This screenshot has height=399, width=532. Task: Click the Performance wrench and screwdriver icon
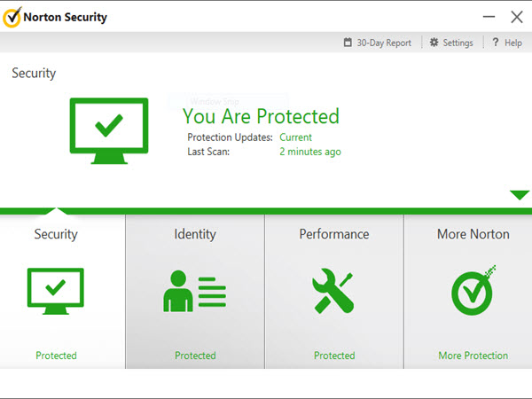click(x=333, y=291)
